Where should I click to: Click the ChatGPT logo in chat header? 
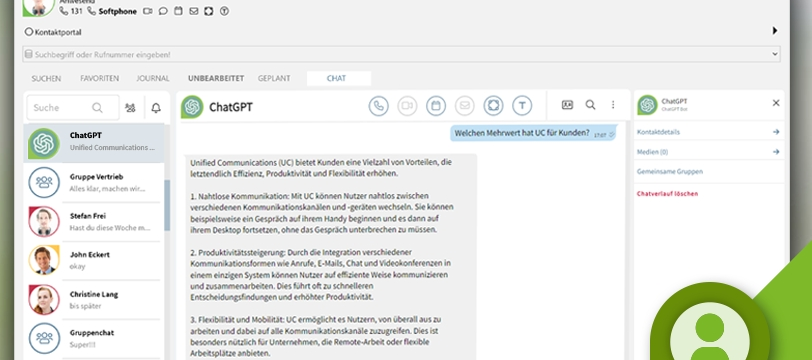[192, 107]
